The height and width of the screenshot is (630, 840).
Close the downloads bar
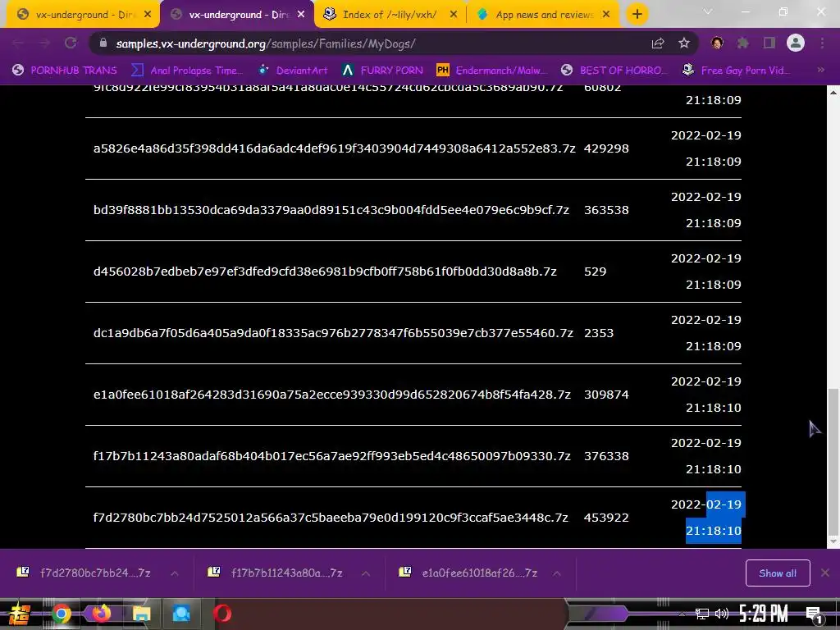pyautogui.click(x=825, y=573)
